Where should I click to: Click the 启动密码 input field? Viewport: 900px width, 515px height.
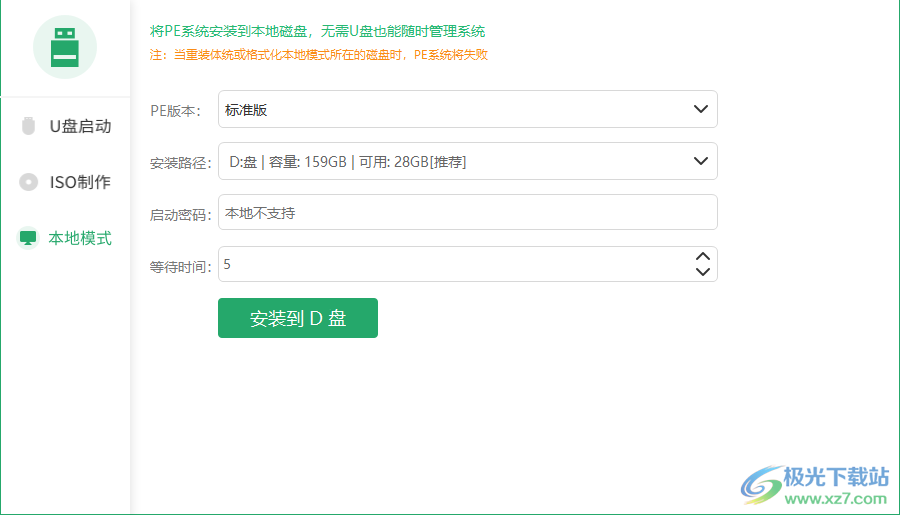point(467,212)
